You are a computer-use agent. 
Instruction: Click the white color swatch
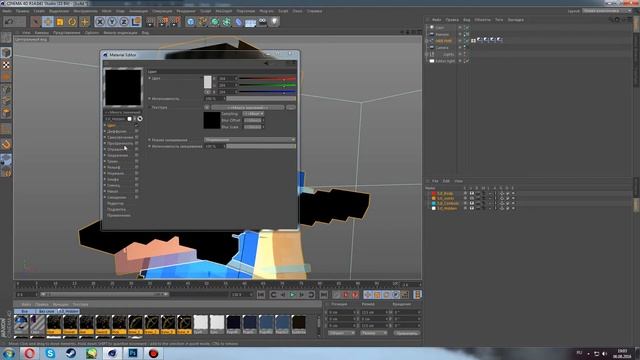pyautogui.click(x=208, y=82)
